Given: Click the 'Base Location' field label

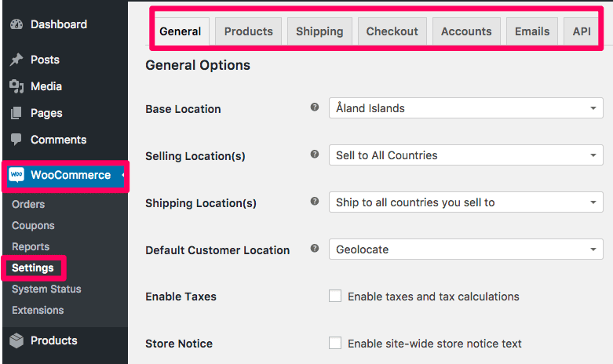Looking at the screenshot, I should [x=183, y=109].
